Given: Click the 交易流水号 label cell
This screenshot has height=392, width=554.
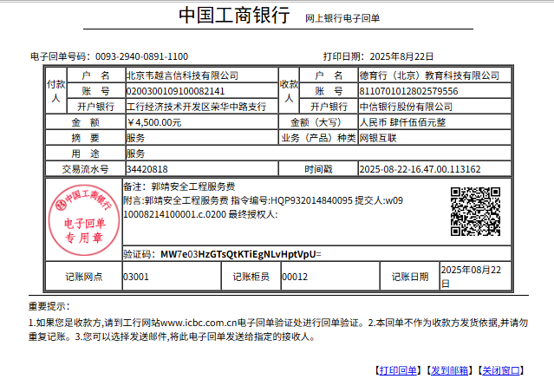Looking at the screenshot, I should click(85, 169).
